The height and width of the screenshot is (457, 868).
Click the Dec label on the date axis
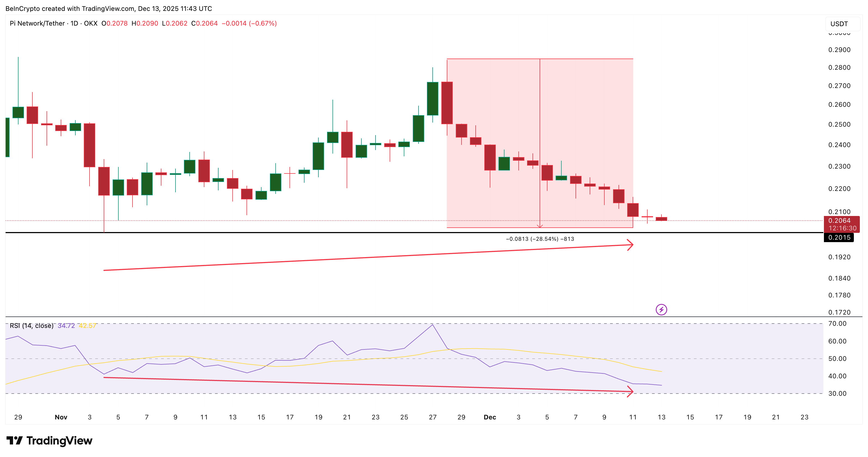tap(490, 417)
